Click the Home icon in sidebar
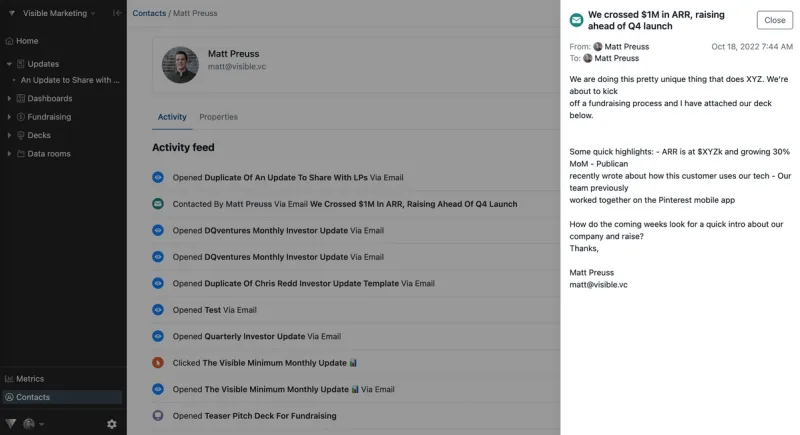 pyautogui.click(x=9, y=41)
